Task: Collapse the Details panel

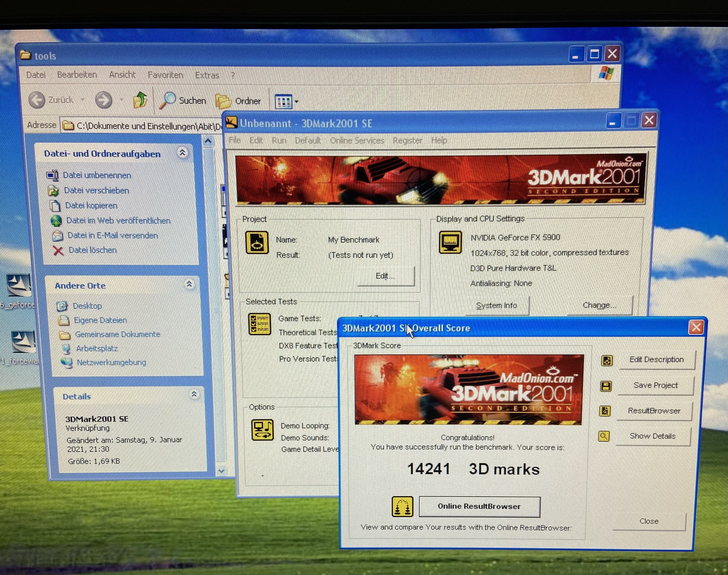Action: point(194,394)
